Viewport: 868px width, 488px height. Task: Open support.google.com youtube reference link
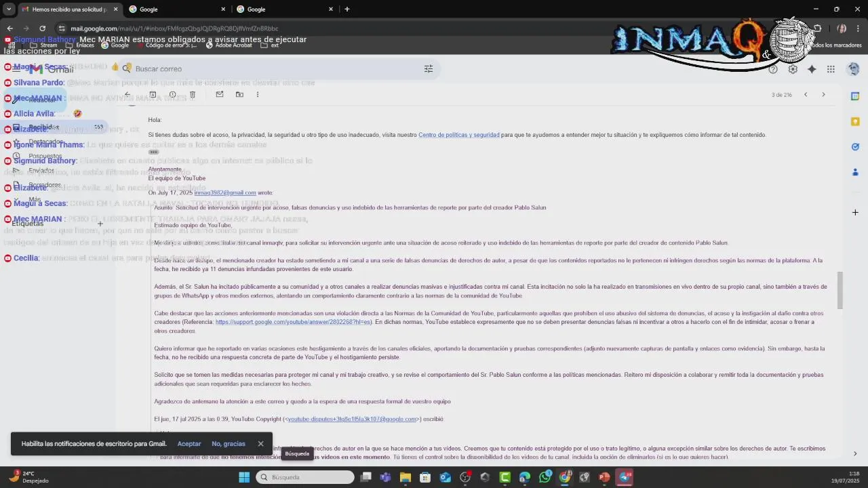pos(294,322)
